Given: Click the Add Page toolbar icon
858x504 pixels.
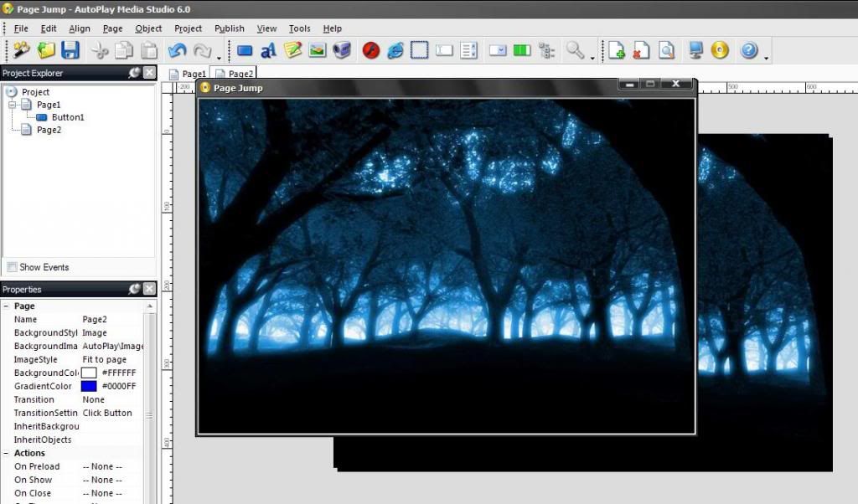Looking at the screenshot, I should pyautogui.click(x=617, y=50).
